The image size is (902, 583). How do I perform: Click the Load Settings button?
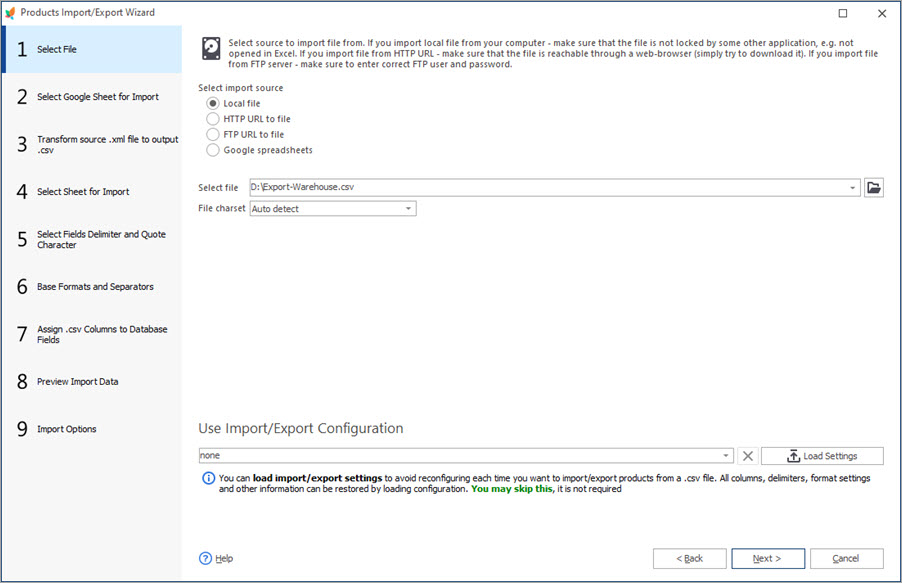click(x=822, y=456)
